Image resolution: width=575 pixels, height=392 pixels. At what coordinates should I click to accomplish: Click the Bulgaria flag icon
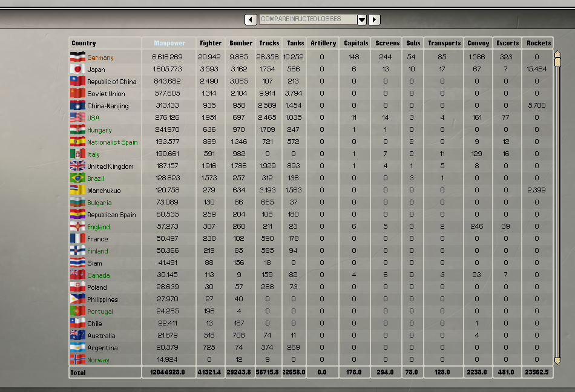(77, 202)
